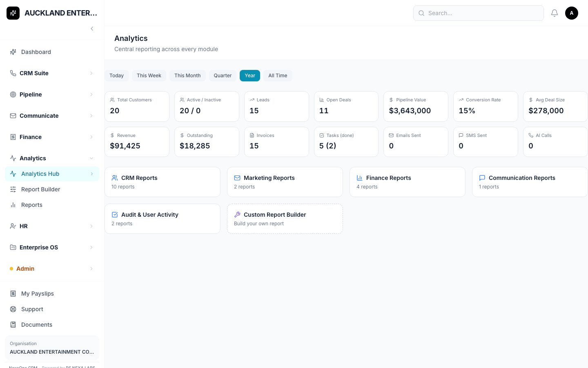Select the This Month time filter
588x368 pixels.
(x=187, y=76)
